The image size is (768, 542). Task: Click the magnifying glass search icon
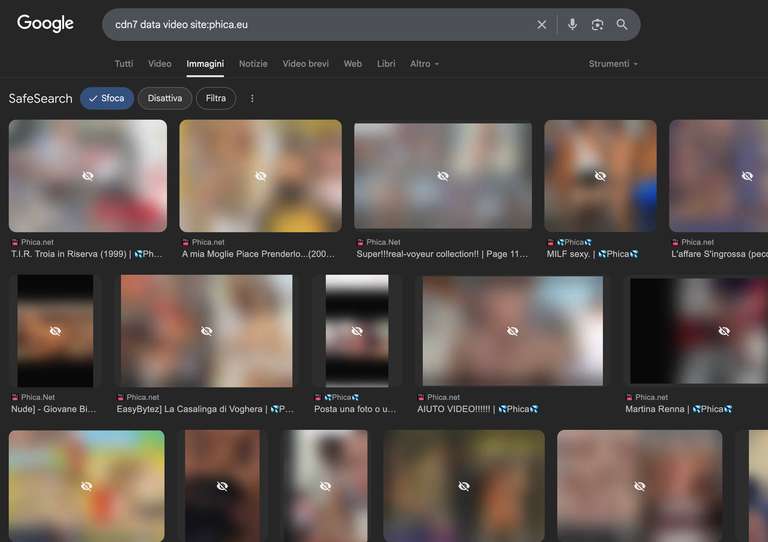622,25
